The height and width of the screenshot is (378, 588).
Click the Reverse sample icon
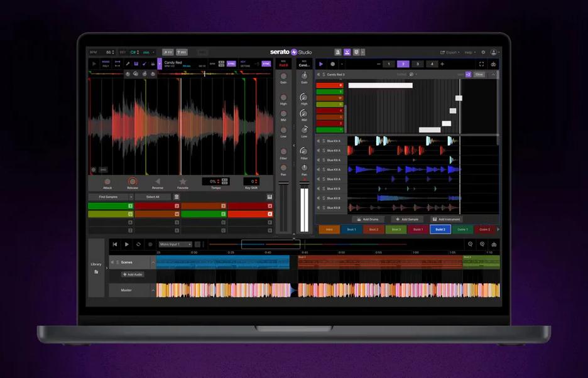(158, 181)
